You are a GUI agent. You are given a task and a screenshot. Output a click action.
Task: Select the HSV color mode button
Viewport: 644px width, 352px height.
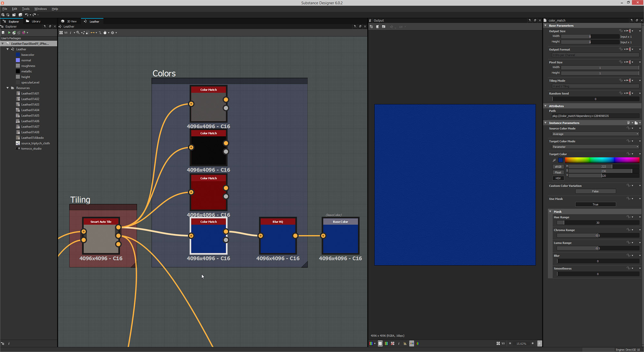558,178
